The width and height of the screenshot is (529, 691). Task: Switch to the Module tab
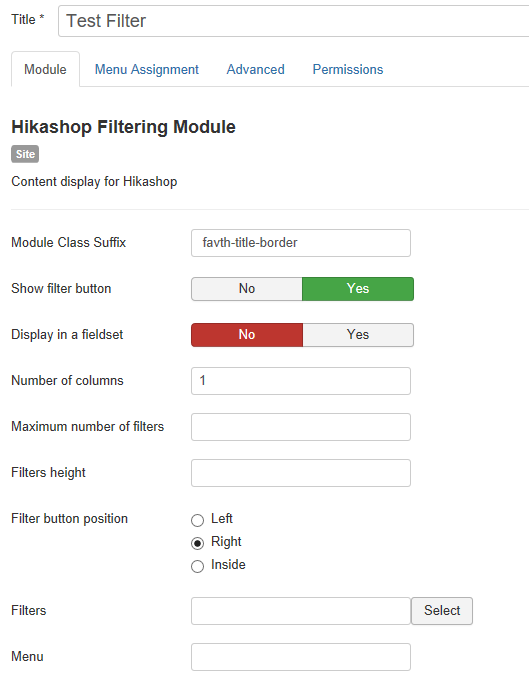45,69
